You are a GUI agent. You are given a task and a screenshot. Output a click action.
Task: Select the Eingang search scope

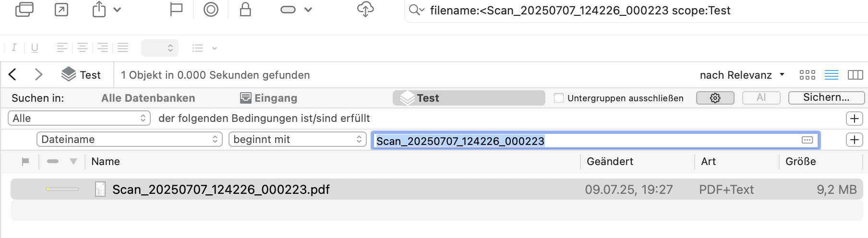coord(269,98)
